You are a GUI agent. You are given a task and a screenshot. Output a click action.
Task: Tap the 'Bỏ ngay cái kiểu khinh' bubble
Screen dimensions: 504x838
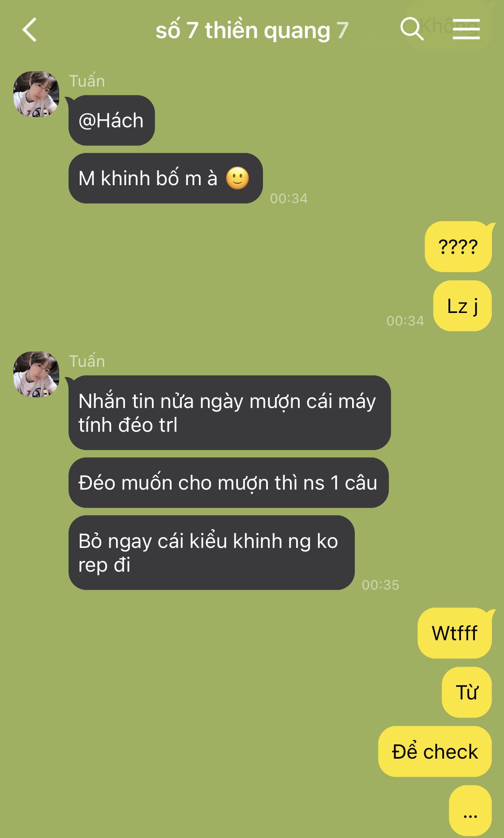click(211, 552)
